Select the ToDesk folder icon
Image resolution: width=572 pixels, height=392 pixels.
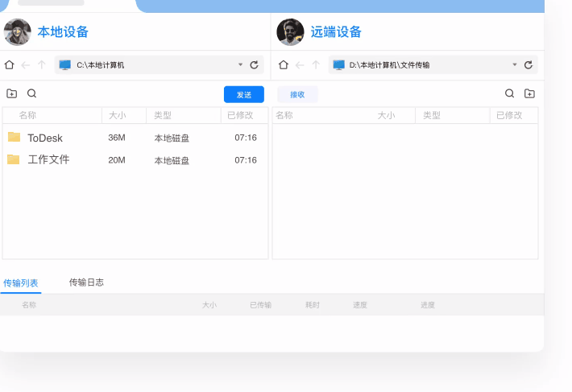[x=15, y=137]
